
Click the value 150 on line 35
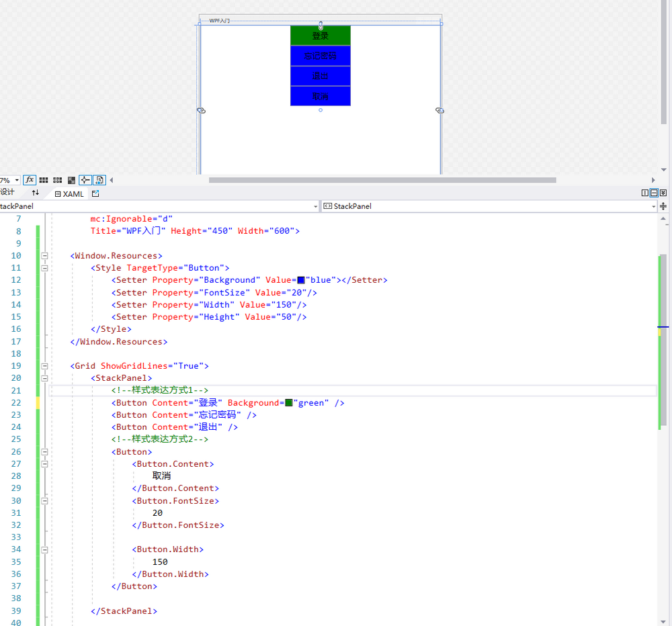(160, 562)
